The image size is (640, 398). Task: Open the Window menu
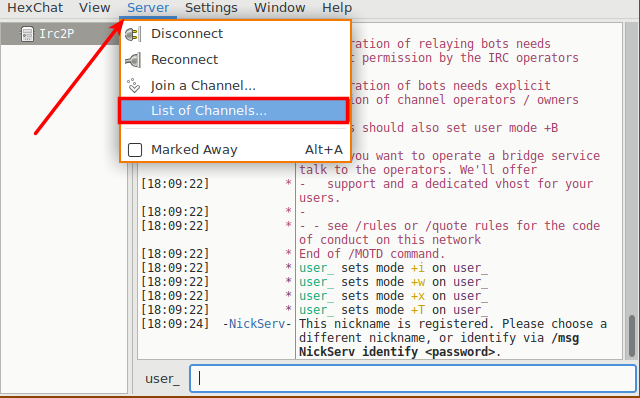point(280,8)
